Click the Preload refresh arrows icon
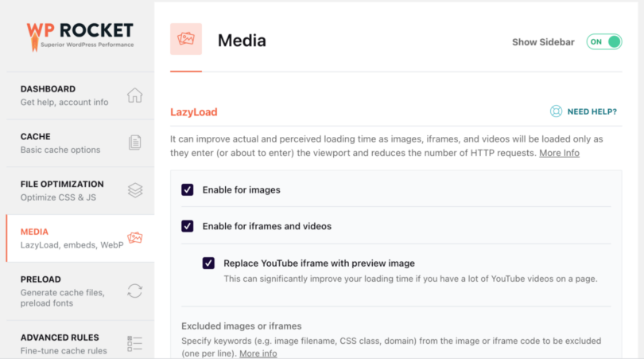The height and width of the screenshot is (359, 644). pos(134,291)
